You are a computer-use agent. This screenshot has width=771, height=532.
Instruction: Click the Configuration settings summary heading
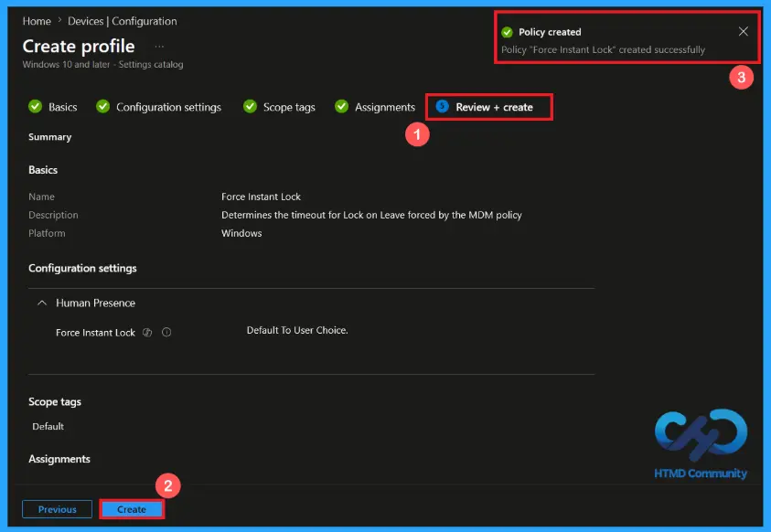pos(82,268)
